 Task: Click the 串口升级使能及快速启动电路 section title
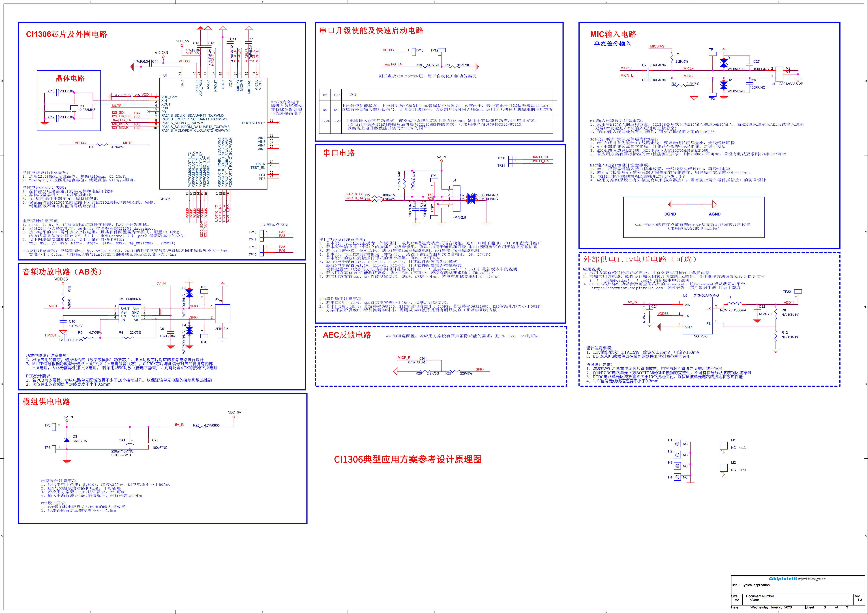coord(371,31)
